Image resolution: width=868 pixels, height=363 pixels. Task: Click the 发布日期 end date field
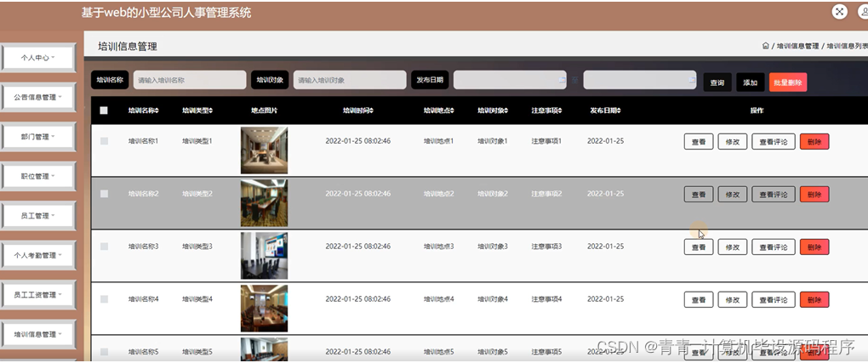point(639,80)
